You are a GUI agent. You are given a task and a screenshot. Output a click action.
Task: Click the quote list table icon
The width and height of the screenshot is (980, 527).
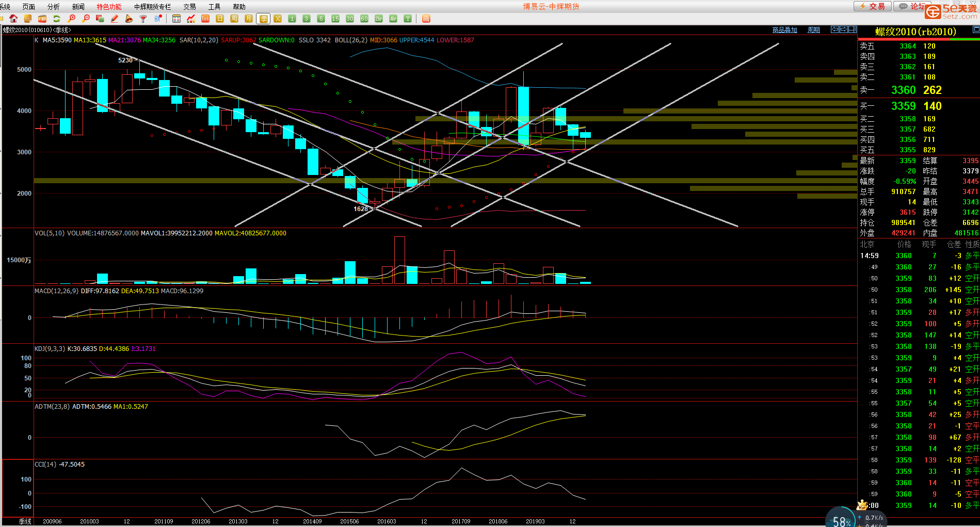tap(176, 19)
